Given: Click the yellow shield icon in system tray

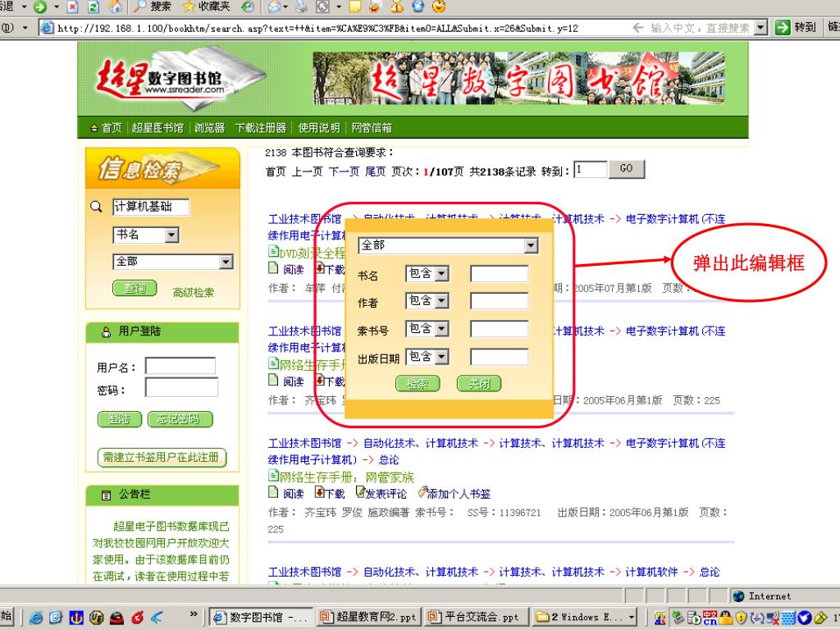Looking at the screenshot, I should coord(742,618).
